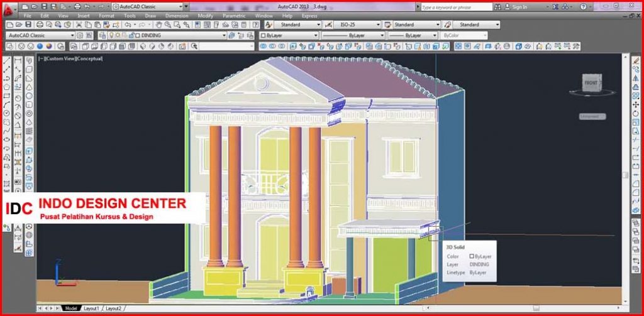The height and width of the screenshot is (316, 644).
Task: Click the Text Style icon beside Standard
Action: pos(269,25)
